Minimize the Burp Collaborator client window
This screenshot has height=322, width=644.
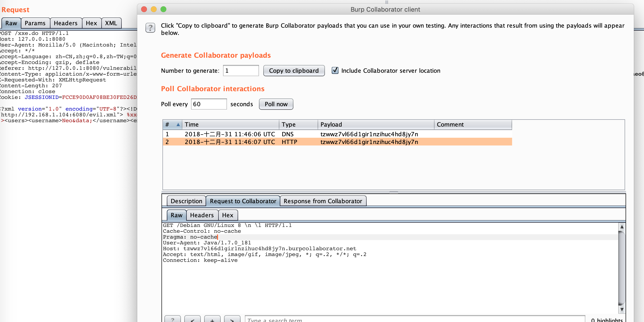[x=153, y=9]
